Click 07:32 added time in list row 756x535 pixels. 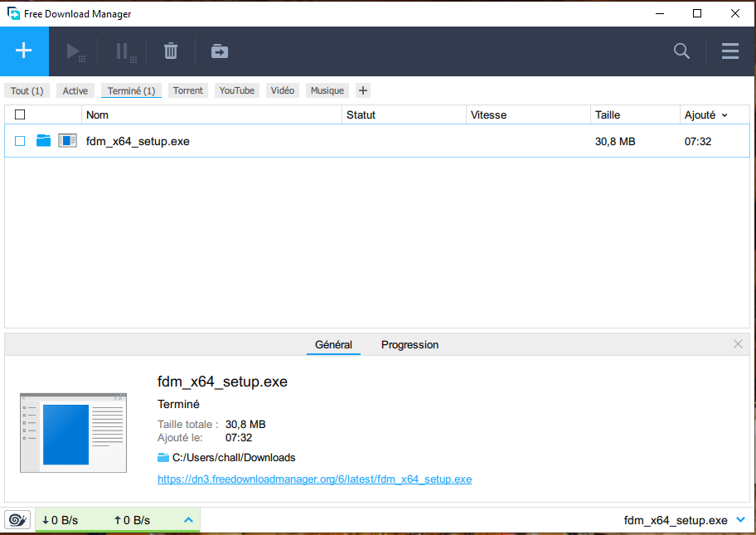point(698,141)
